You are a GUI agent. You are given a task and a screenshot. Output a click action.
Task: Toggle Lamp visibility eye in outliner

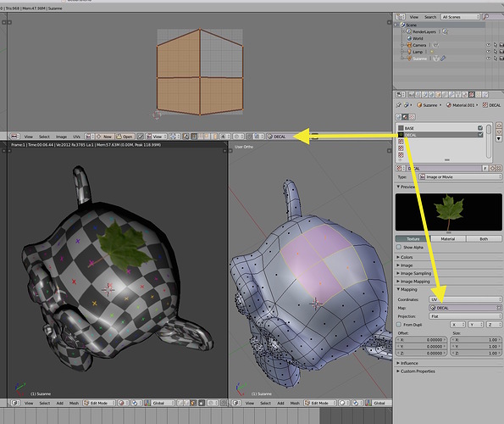tap(489, 52)
